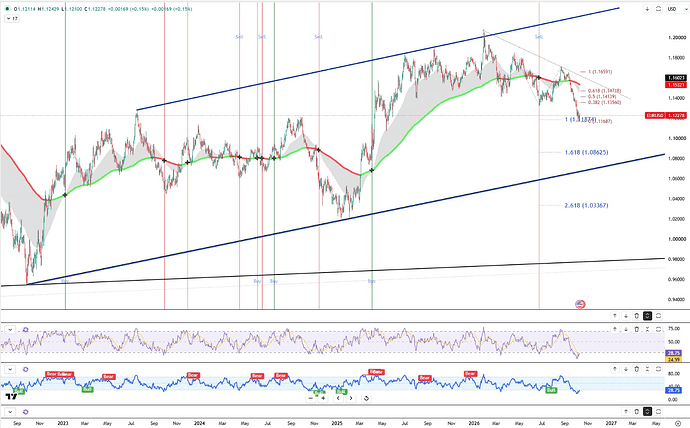The width and height of the screenshot is (690, 428).
Task: Reset the chart view
Action: click(x=366, y=398)
